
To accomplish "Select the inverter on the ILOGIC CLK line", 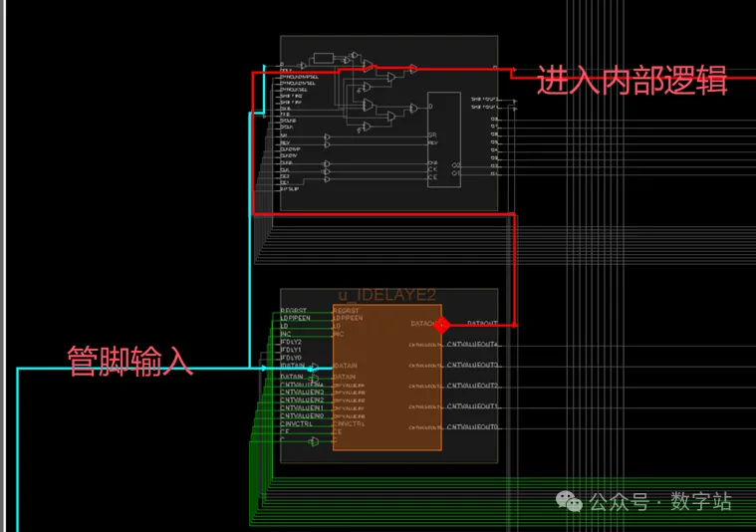I will [x=326, y=171].
